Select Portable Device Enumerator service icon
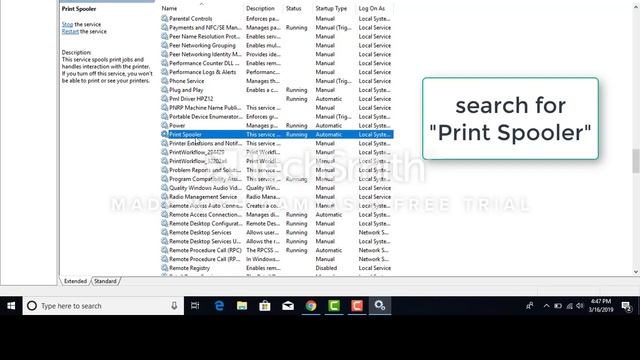This screenshot has height=360, width=640. click(164, 117)
